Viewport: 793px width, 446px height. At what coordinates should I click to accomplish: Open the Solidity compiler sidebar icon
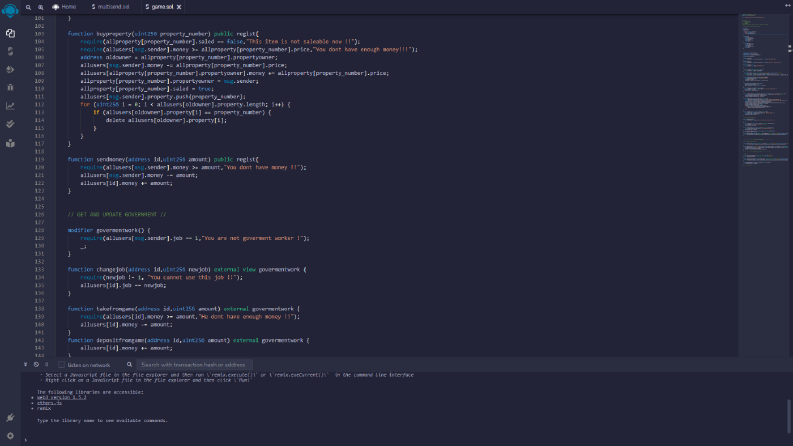click(x=10, y=52)
